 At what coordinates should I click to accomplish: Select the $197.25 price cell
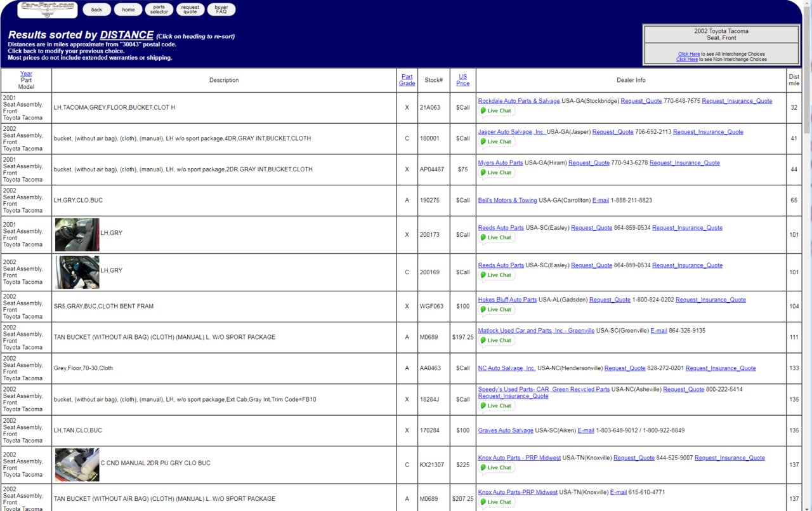pyautogui.click(x=463, y=338)
